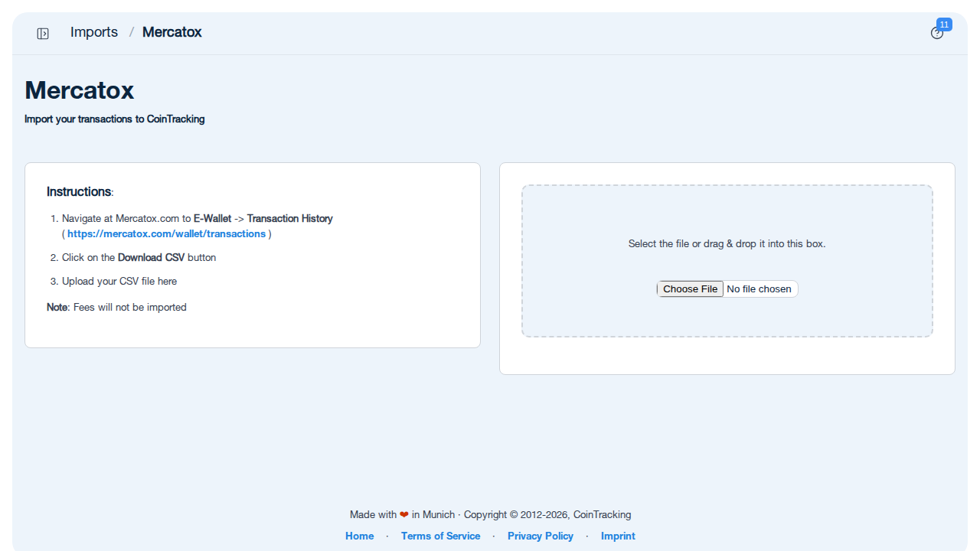Go to Imports breadcrumb
Screen dimensions: 980x551
(94, 32)
